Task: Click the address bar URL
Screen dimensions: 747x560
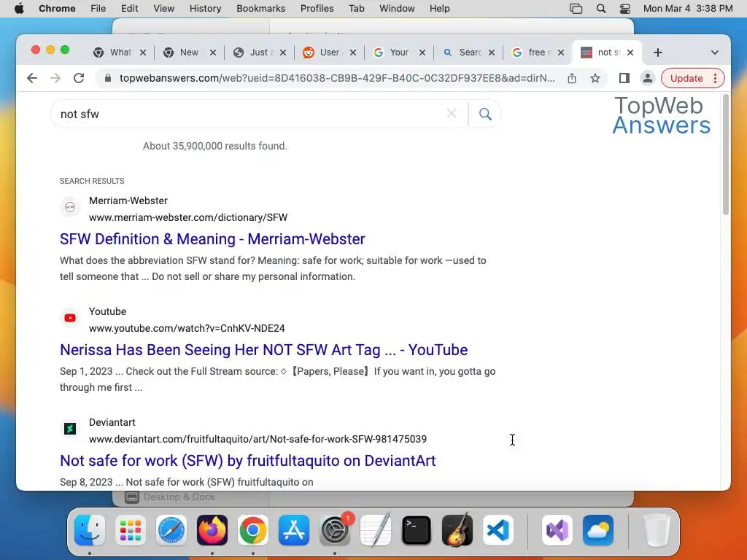Action: click(337, 78)
